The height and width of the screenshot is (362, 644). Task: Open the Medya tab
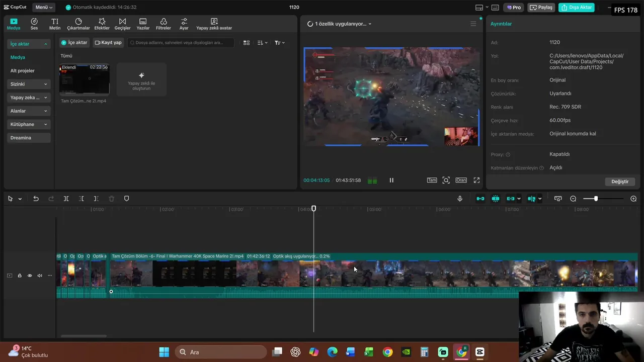click(x=14, y=24)
